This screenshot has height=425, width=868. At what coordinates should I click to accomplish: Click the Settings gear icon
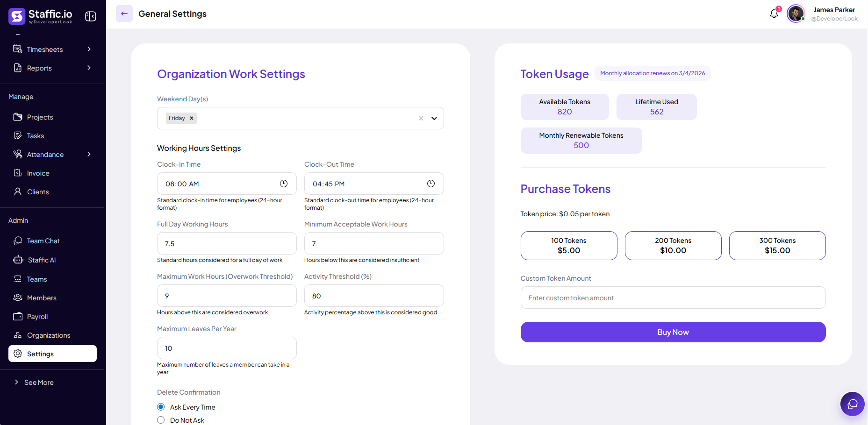click(x=18, y=354)
